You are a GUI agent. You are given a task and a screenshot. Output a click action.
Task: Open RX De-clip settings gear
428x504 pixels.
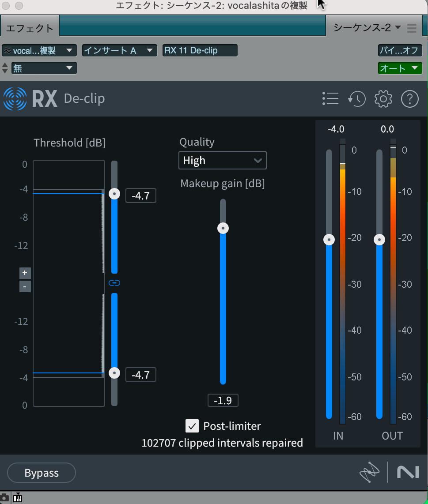pos(383,99)
